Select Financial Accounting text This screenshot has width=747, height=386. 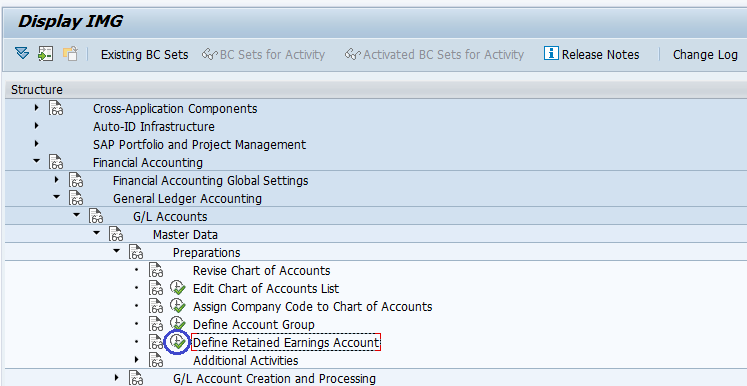click(148, 163)
